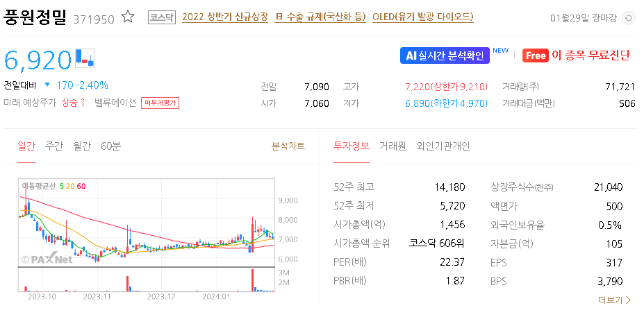Screen dimensions: 644x317
Task: Click the stock code 371950
Action: (x=94, y=19)
